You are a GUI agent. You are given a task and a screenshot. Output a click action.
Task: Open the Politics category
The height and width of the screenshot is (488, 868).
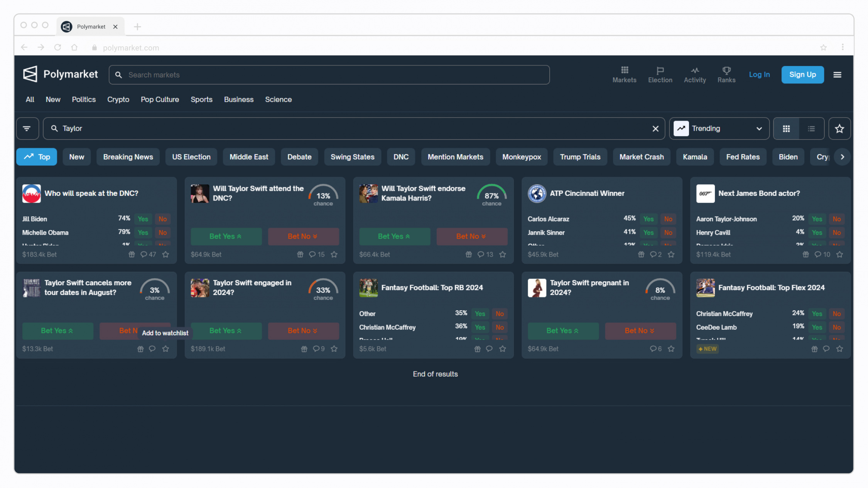84,99
